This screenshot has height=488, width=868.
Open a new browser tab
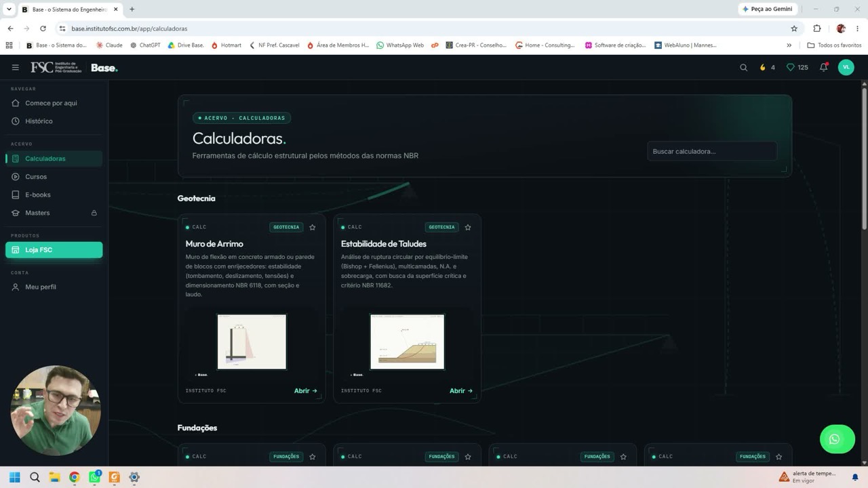132,9
